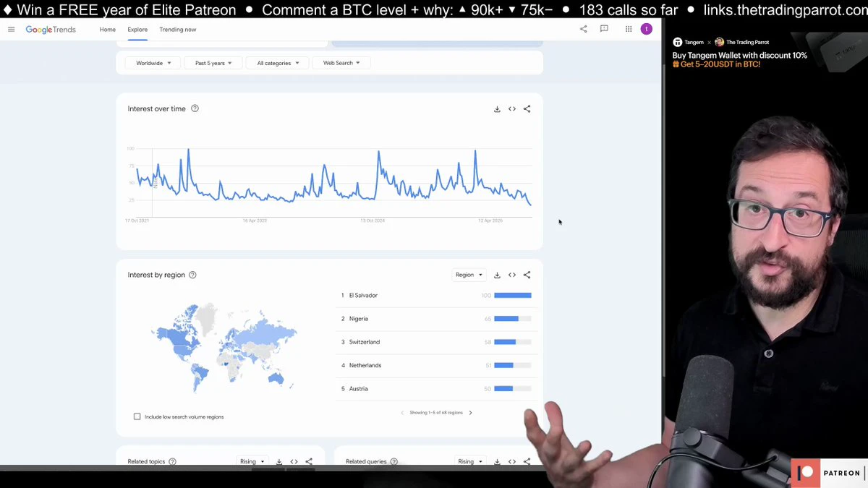The image size is (868, 488).
Task: Share the Related topics card
Action: [x=309, y=461]
